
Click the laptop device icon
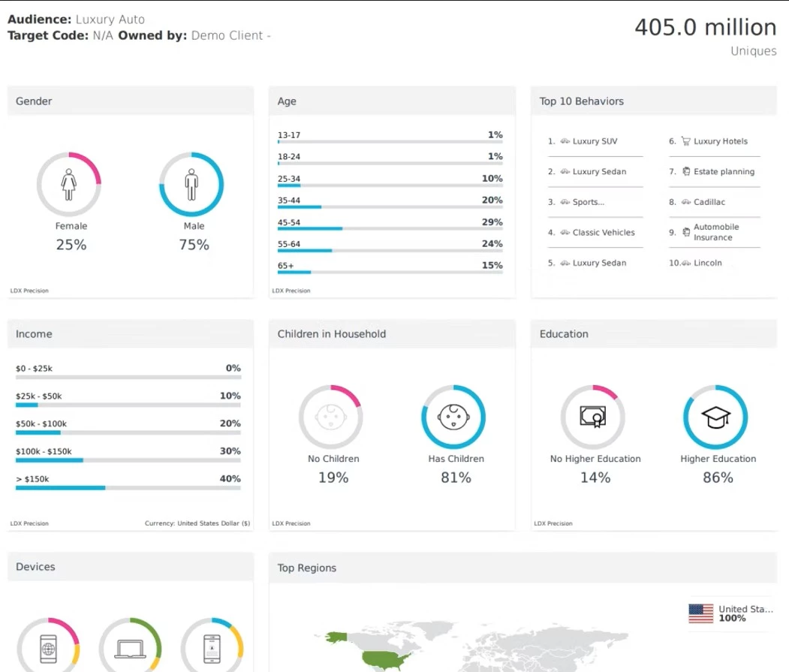click(131, 649)
